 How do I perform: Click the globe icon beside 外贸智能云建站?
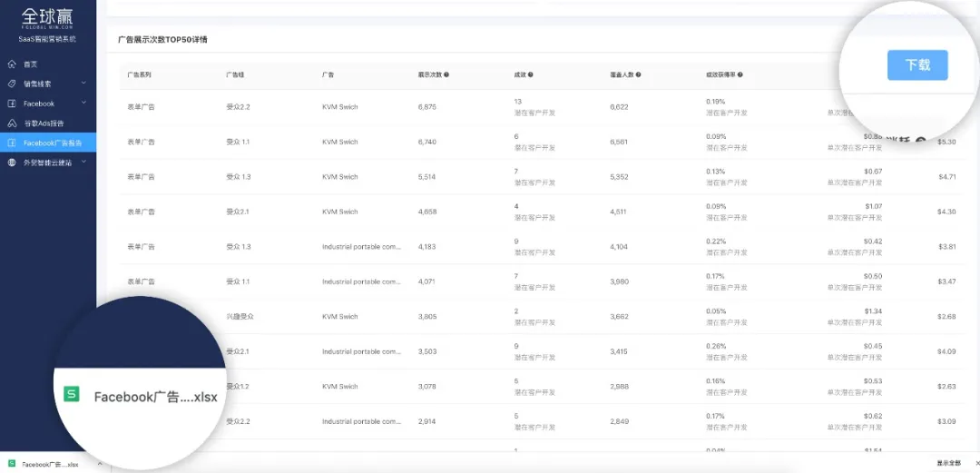12,163
